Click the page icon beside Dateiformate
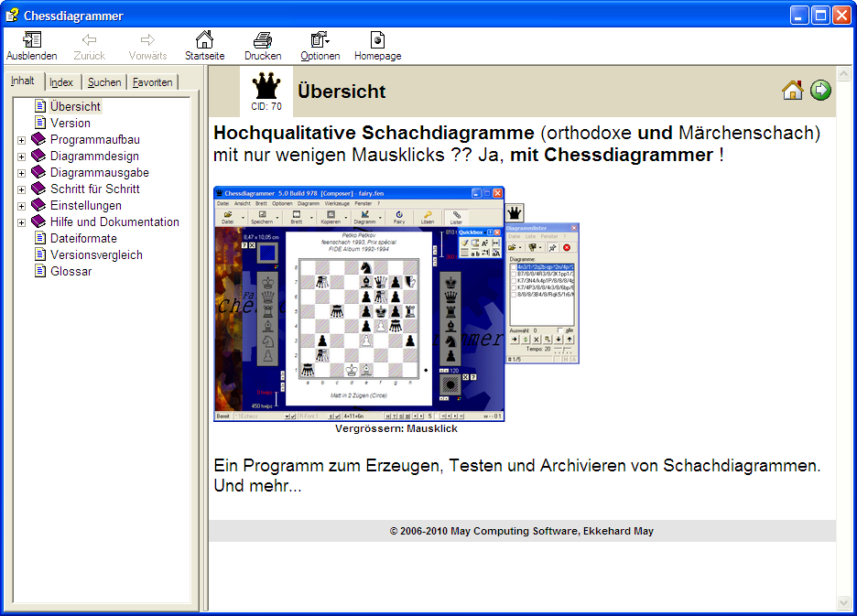Image resolution: width=857 pixels, height=616 pixels. [40, 238]
